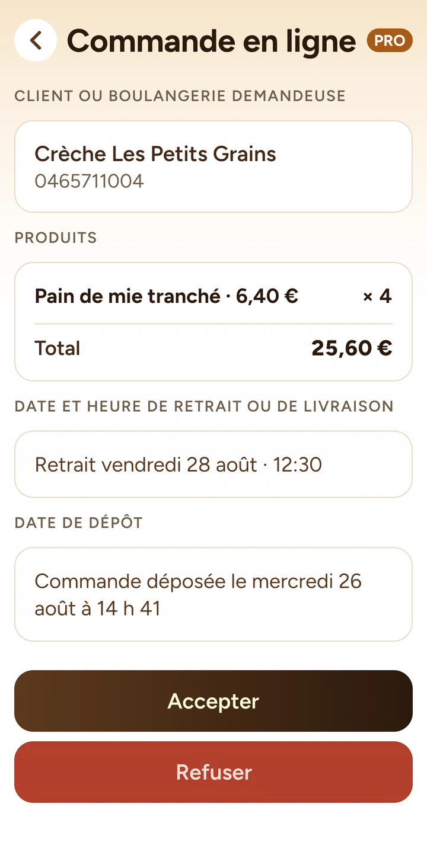The image size is (427, 868).
Task: Select the Commande déposée le mercredi 26 août card
Action: pyautogui.click(x=213, y=594)
